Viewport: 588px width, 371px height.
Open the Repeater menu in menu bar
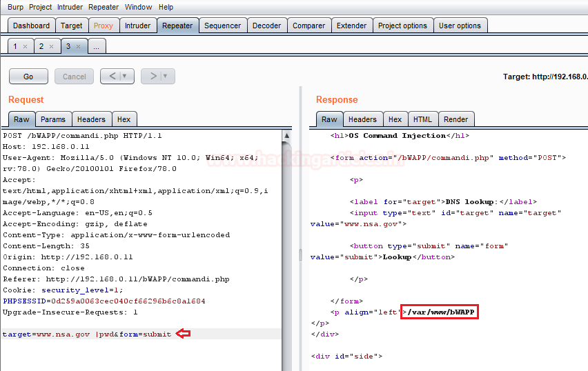click(104, 7)
